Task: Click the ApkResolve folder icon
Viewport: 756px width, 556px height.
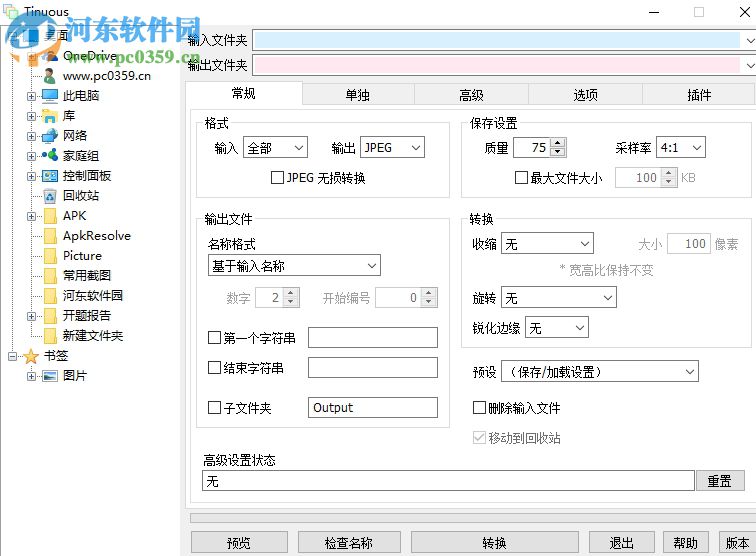Action: 50,236
